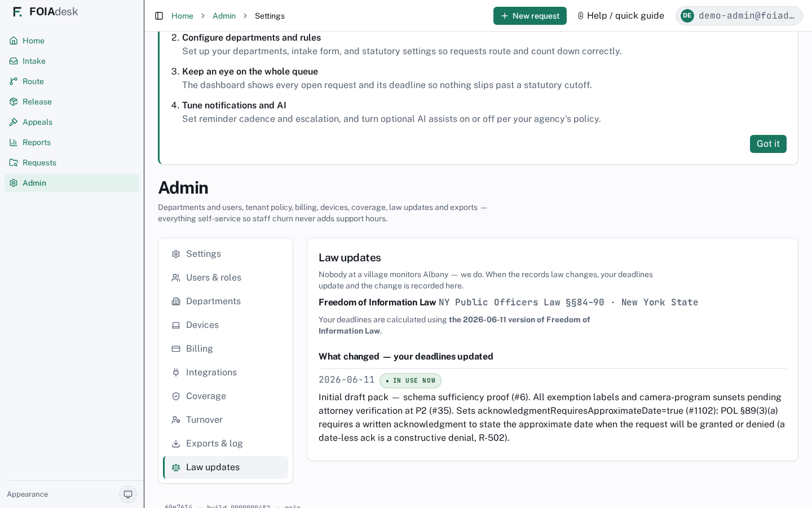This screenshot has width=812, height=508.
Task: Click the Intake inbox icon
Action: click(x=14, y=61)
